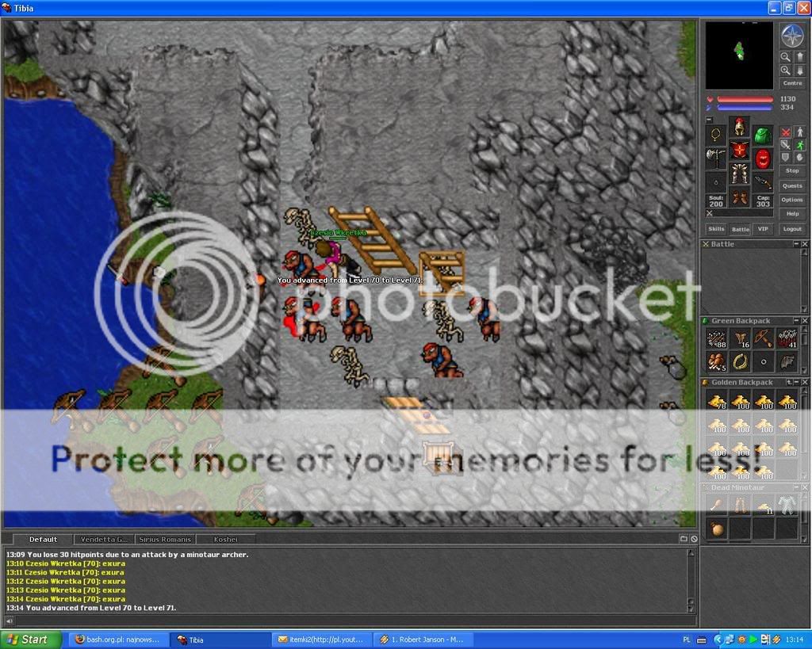Toggle the Skills window

[716, 229]
